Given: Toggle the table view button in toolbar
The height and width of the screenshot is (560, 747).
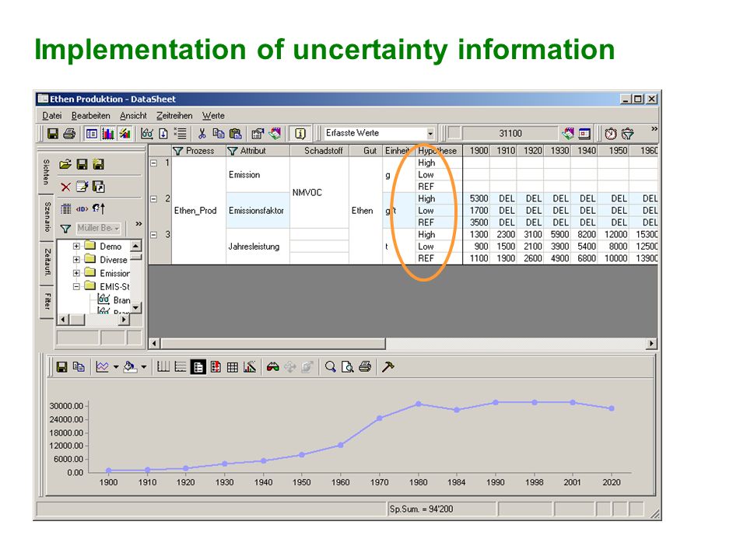Looking at the screenshot, I should click(92, 134).
